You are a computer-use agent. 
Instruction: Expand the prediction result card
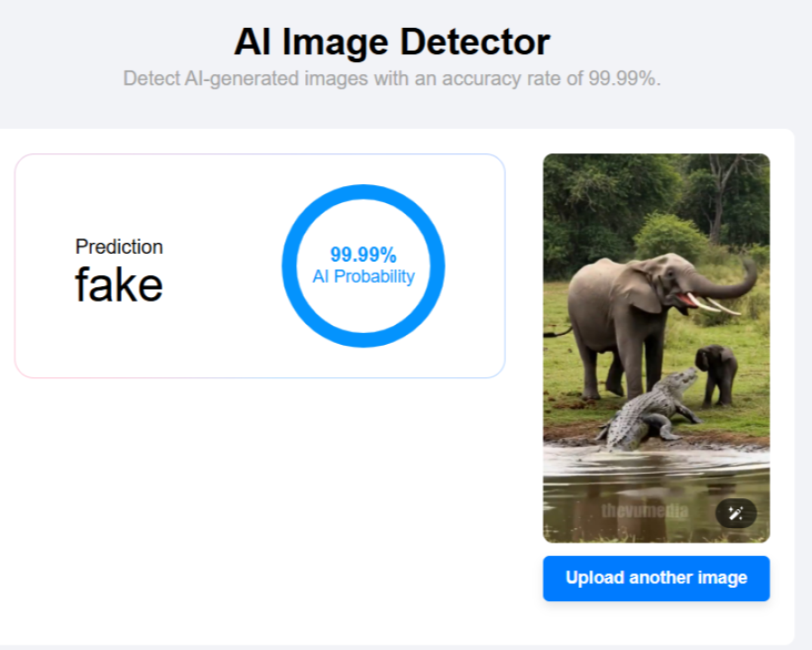click(x=260, y=265)
